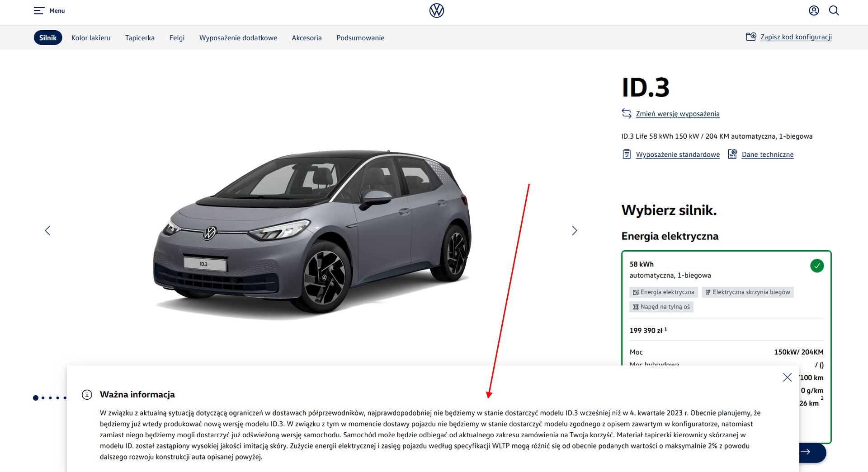Click the ID.3 Life 58 kWh version description

coord(717,136)
